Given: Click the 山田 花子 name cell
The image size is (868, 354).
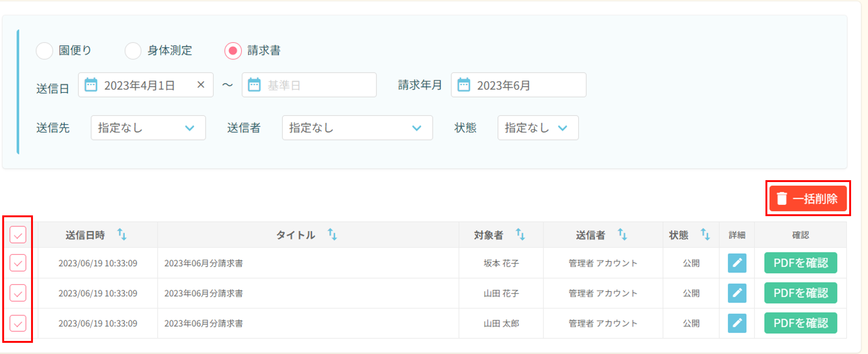Looking at the screenshot, I should [x=501, y=293].
